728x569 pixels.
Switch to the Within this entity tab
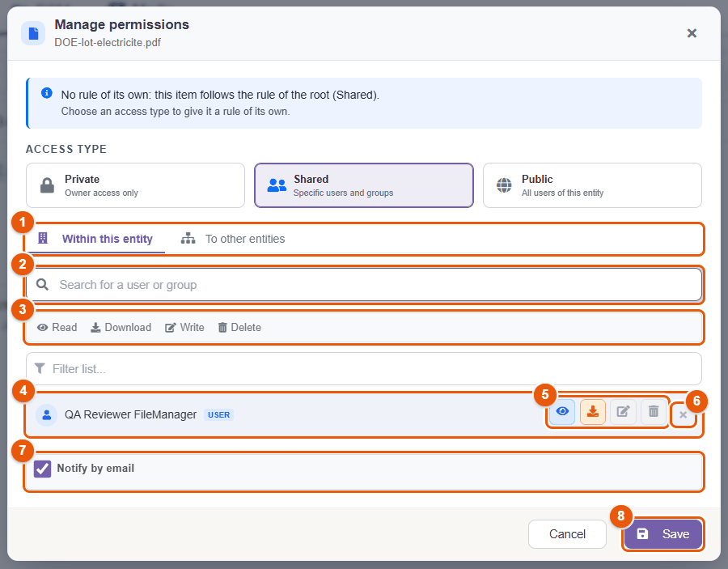click(96, 239)
